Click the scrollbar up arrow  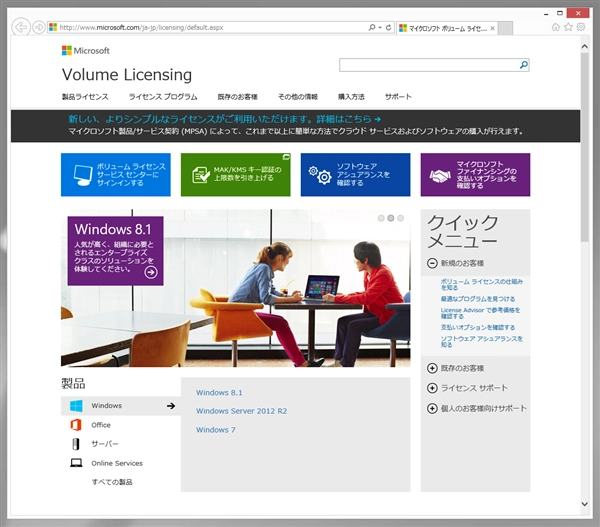[584, 47]
